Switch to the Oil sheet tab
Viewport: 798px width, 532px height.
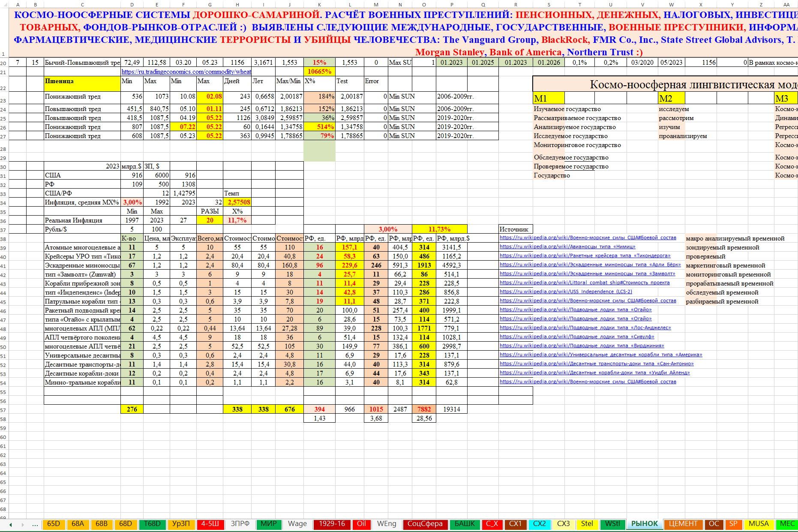pos(361,524)
